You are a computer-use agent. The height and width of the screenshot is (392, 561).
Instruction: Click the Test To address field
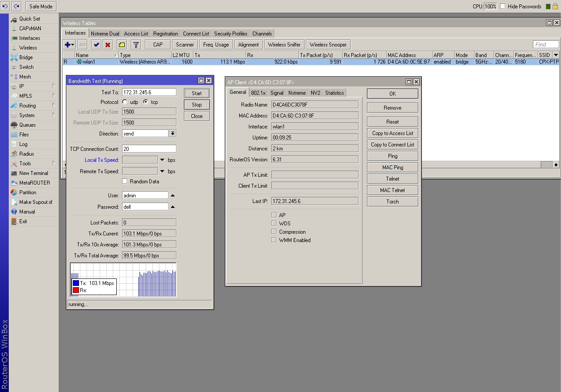[149, 93]
